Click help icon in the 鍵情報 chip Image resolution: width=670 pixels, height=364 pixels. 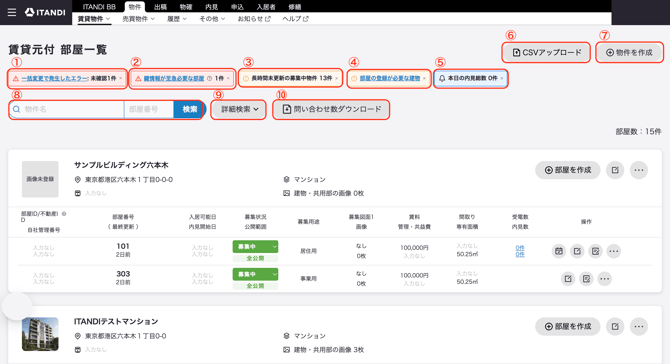coord(209,79)
